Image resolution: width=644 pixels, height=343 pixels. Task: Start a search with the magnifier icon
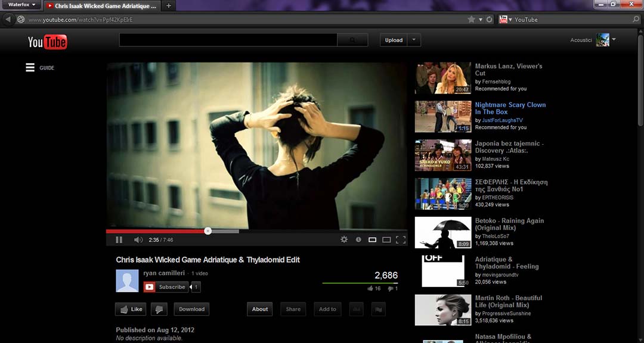click(352, 39)
